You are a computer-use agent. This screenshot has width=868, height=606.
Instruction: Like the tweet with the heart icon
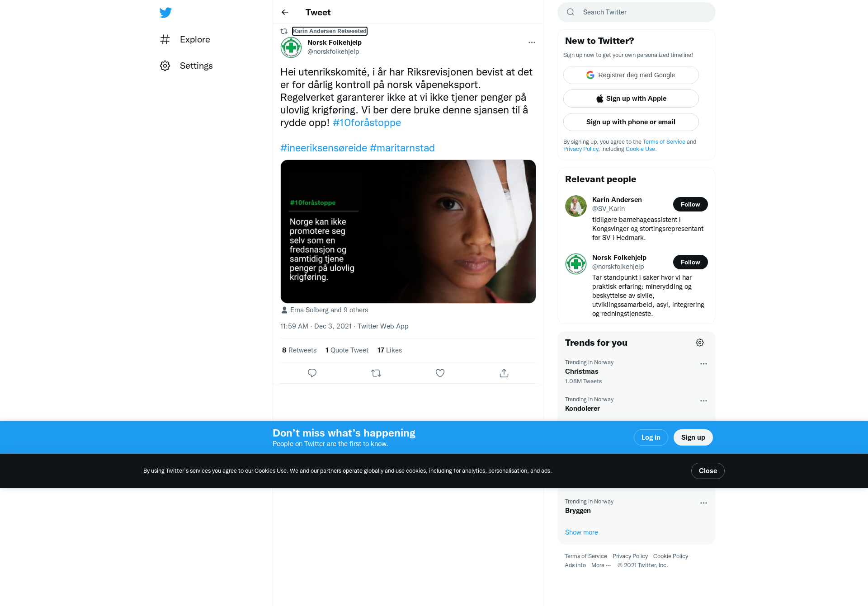point(440,373)
